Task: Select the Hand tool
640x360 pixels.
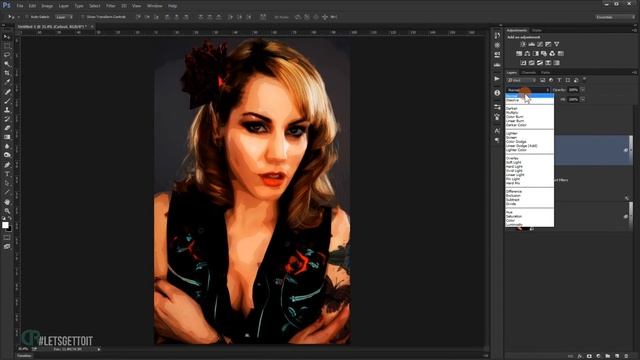Action: point(7,202)
